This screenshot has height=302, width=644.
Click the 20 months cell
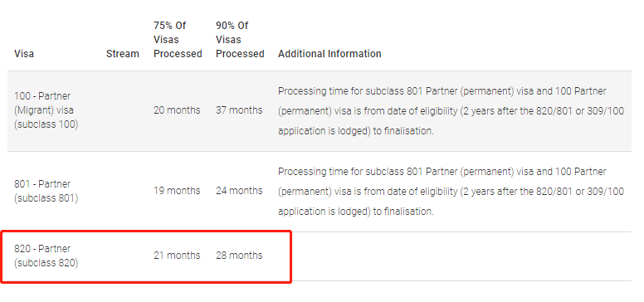coord(177,110)
